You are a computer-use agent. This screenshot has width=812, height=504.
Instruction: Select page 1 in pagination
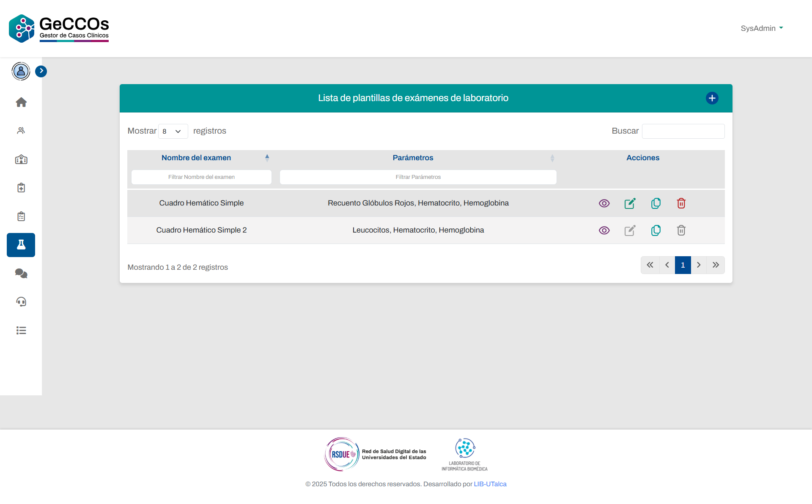click(x=683, y=265)
